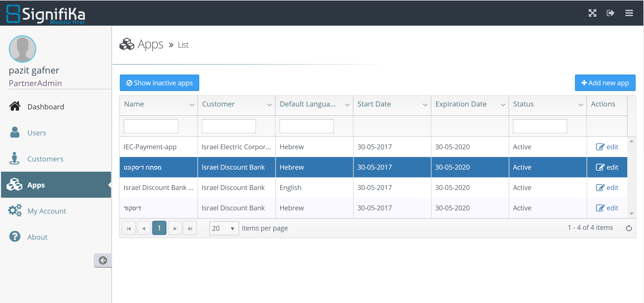The height and width of the screenshot is (303, 644).
Task: Sort by the Name column header
Action: (134, 104)
